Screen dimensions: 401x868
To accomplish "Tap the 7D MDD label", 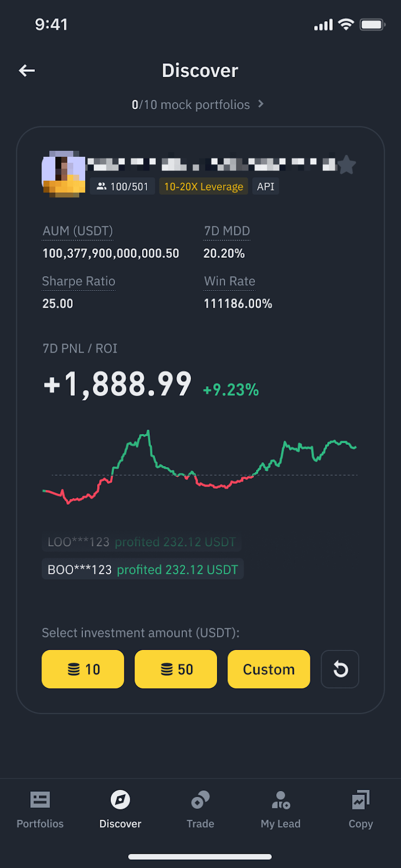I will tap(227, 231).
